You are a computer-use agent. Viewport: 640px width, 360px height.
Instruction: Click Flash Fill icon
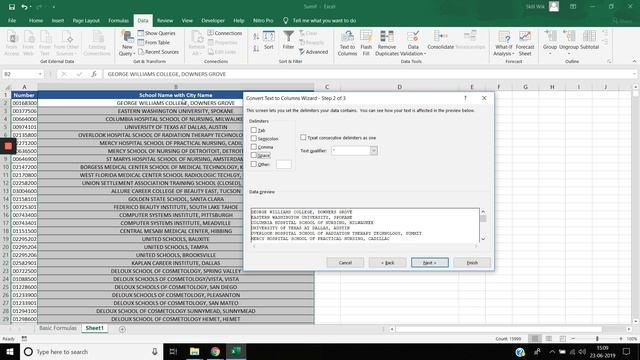coord(366,44)
